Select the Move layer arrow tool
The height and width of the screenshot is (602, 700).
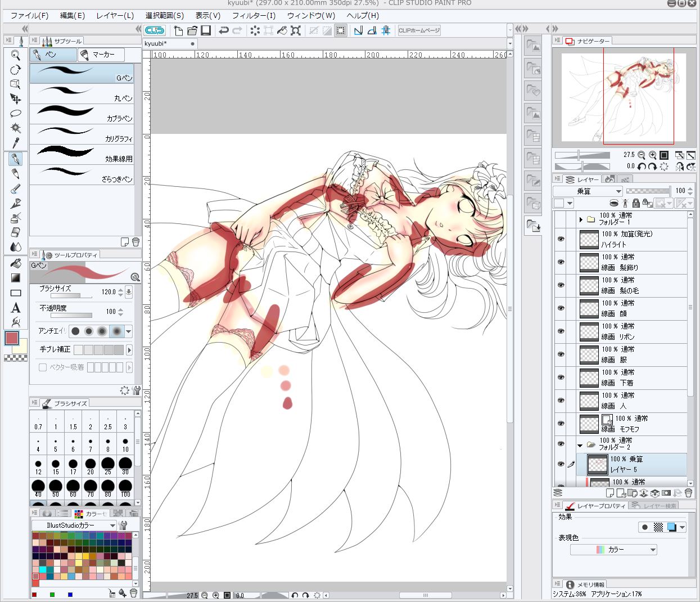[16, 99]
